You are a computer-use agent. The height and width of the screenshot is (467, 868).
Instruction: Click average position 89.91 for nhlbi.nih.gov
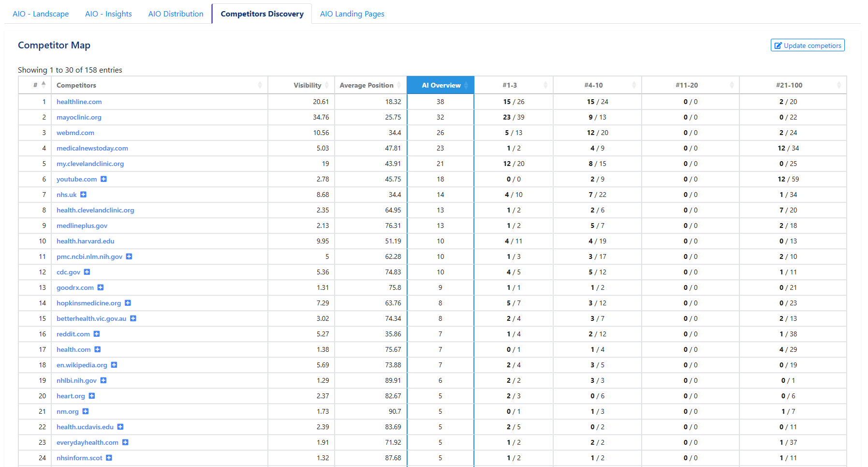pos(393,380)
